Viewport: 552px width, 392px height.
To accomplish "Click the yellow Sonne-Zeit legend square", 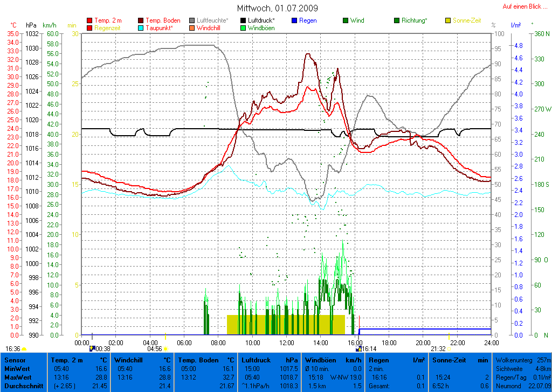I will pyautogui.click(x=448, y=20).
